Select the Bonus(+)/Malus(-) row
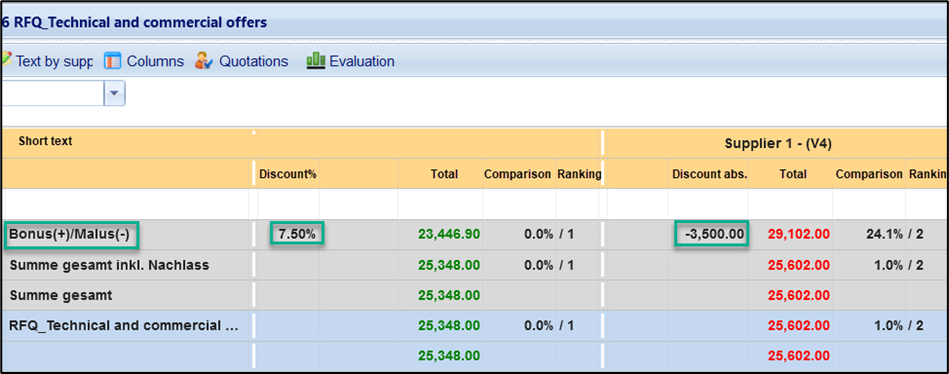The height and width of the screenshot is (374, 949). [474, 234]
